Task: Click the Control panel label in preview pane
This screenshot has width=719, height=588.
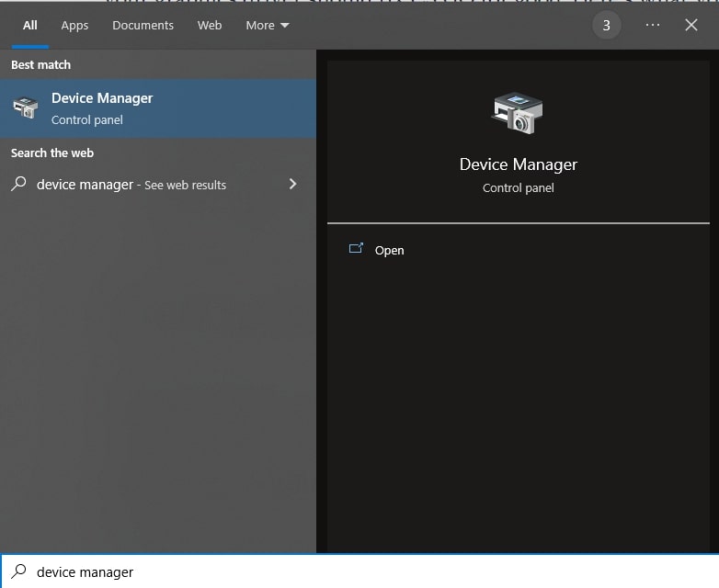Action: click(x=518, y=188)
